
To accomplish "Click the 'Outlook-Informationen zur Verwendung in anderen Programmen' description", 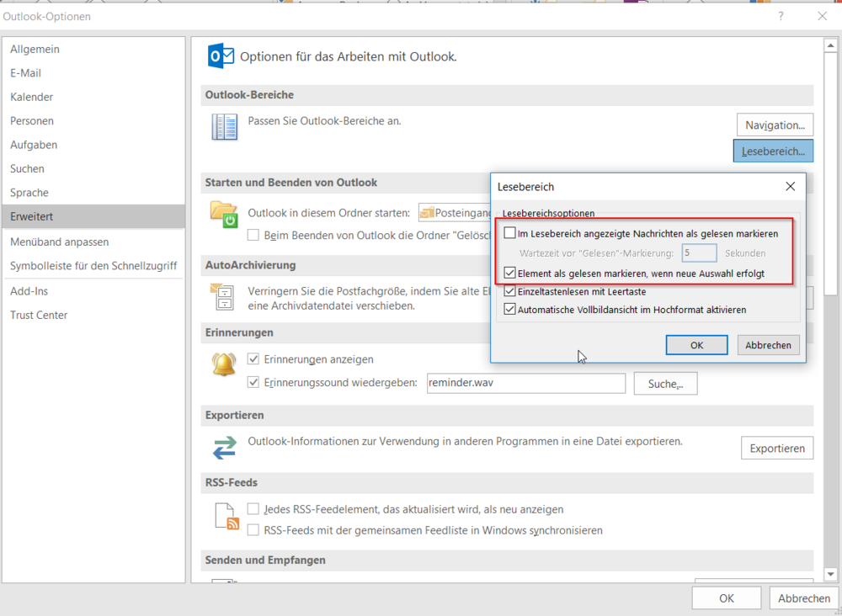I will coord(465,442).
